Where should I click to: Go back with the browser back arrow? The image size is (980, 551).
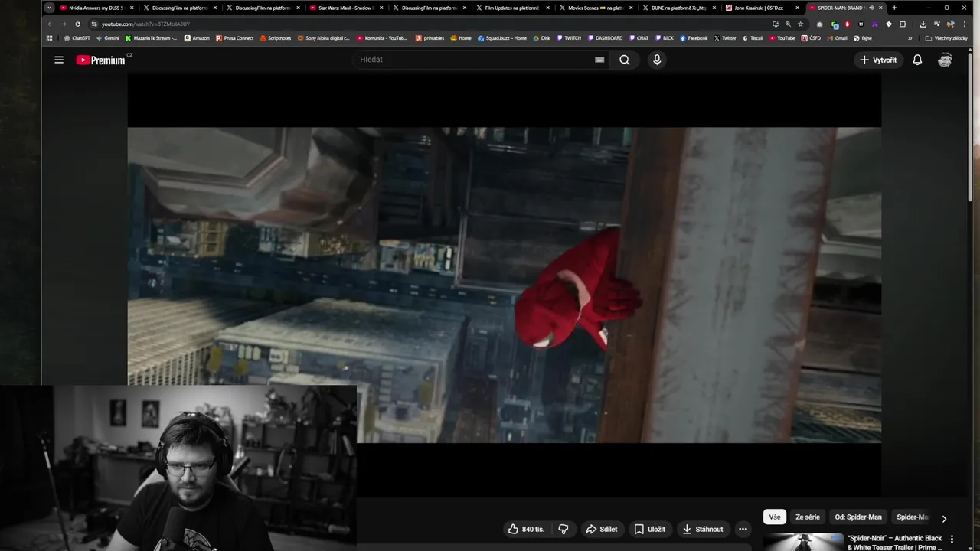point(51,24)
